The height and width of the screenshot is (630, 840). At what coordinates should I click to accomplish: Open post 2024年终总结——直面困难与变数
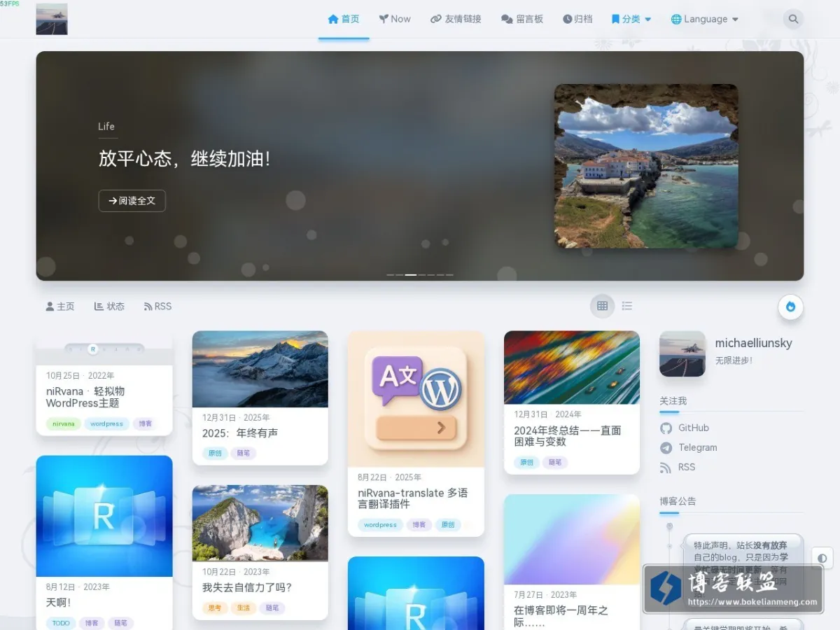coord(568,436)
